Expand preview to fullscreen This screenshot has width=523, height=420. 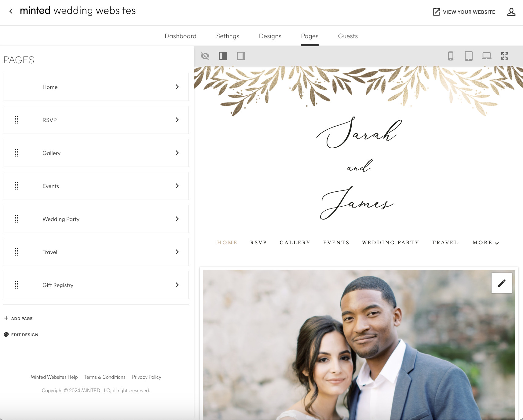pos(505,56)
